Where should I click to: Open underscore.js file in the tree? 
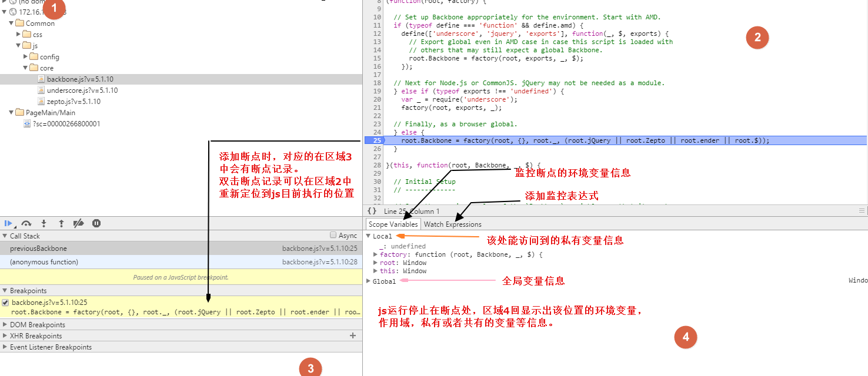click(82, 90)
